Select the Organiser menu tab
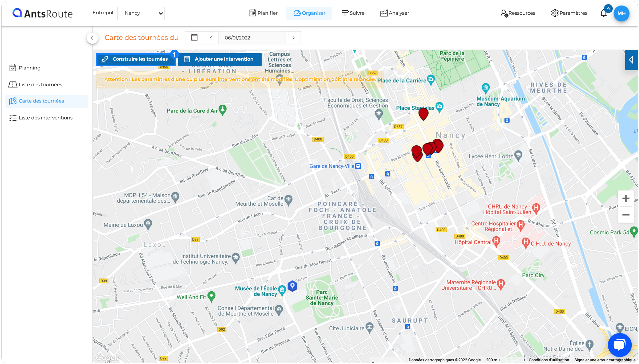The height and width of the screenshot is (364, 639). coord(309,13)
